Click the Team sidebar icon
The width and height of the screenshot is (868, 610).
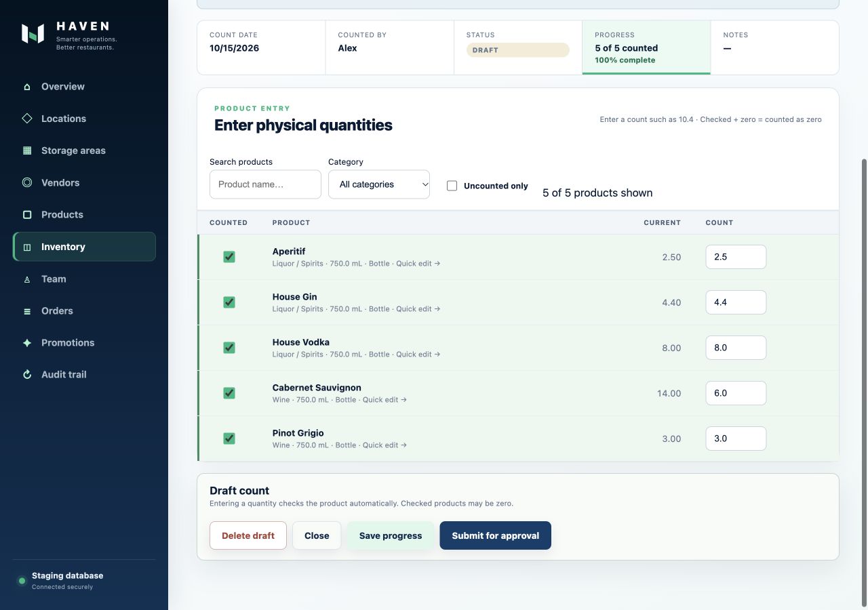click(x=27, y=279)
